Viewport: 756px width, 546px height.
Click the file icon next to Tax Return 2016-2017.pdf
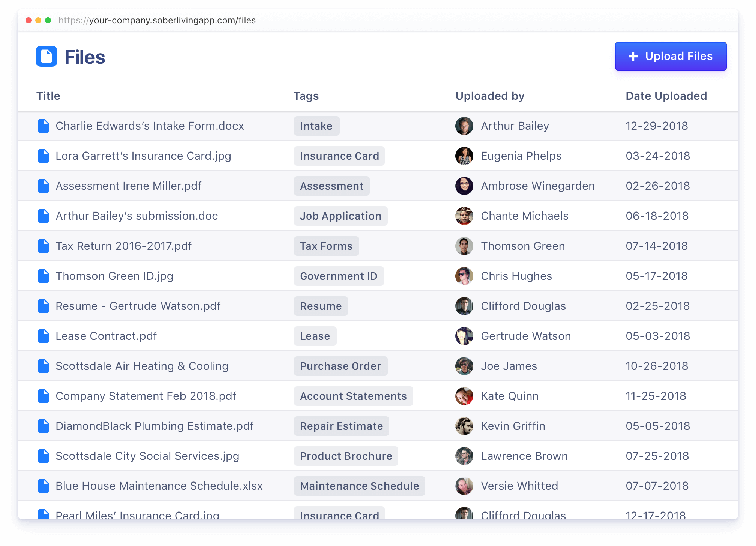(x=43, y=246)
